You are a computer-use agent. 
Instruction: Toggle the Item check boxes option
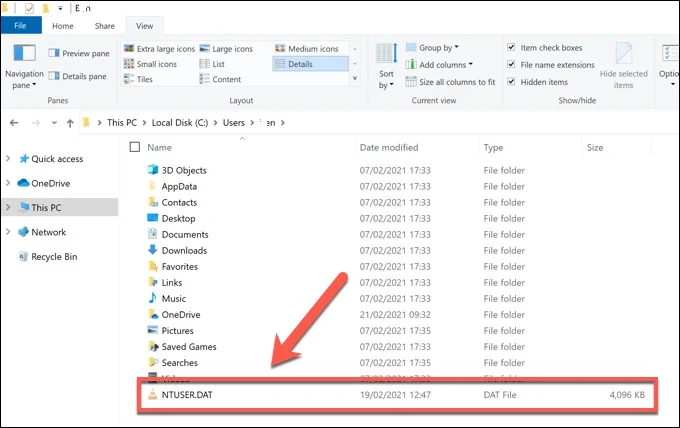pos(511,47)
